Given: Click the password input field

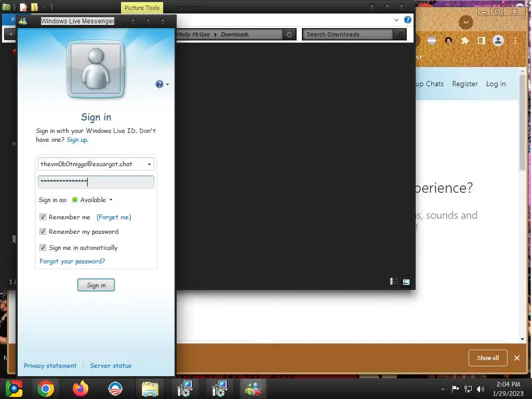Looking at the screenshot, I should [x=96, y=182].
